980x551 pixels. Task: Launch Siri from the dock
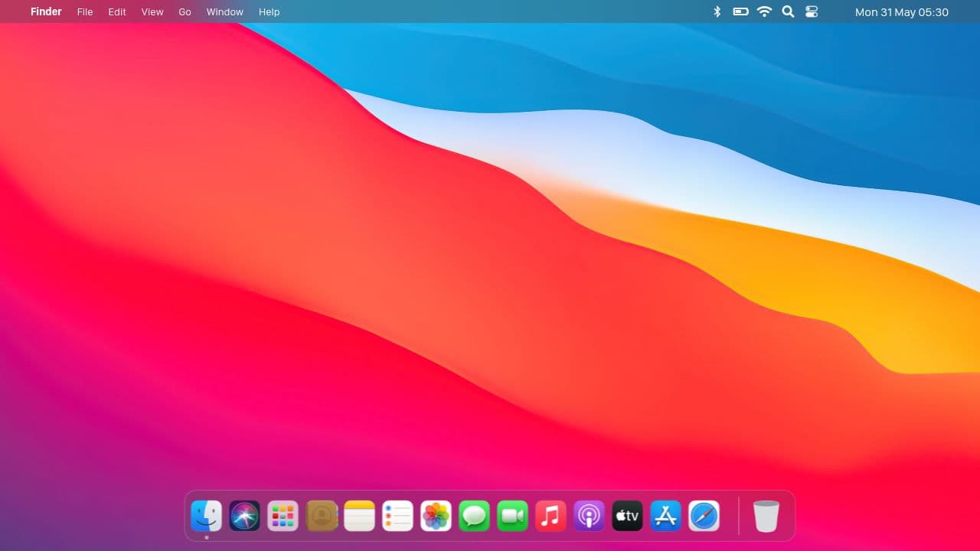click(245, 516)
